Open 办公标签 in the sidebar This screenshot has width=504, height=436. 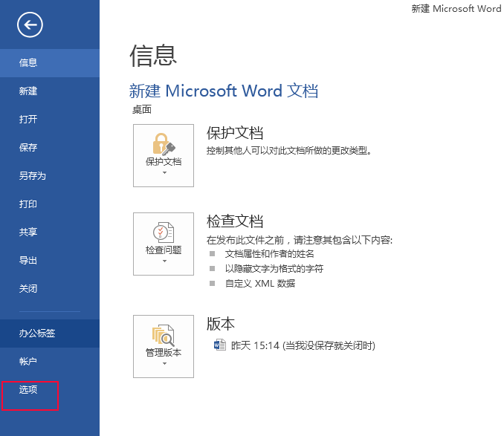(50, 333)
